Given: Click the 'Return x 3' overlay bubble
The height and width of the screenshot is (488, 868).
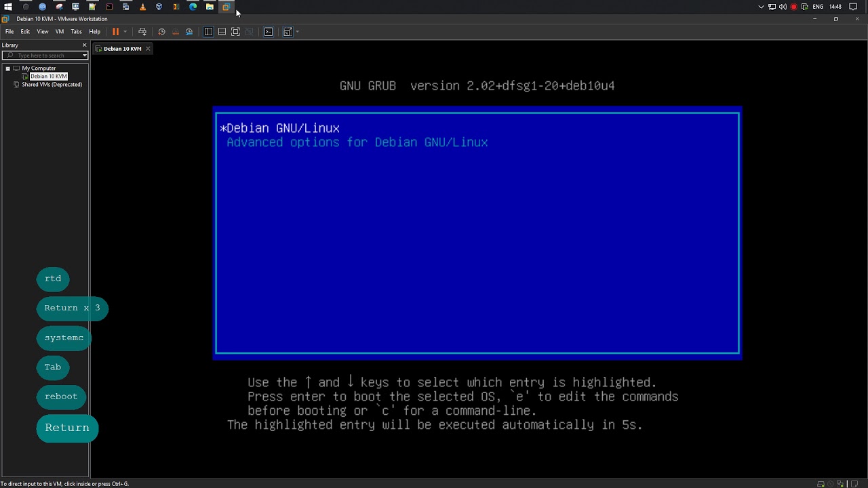Looking at the screenshot, I should click(x=72, y=308).
